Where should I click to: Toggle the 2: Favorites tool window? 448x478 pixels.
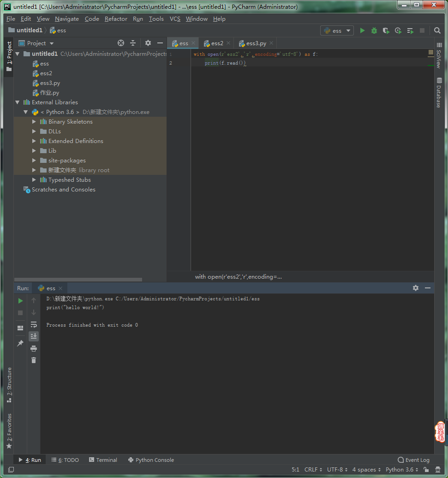(x=9, y=431)
